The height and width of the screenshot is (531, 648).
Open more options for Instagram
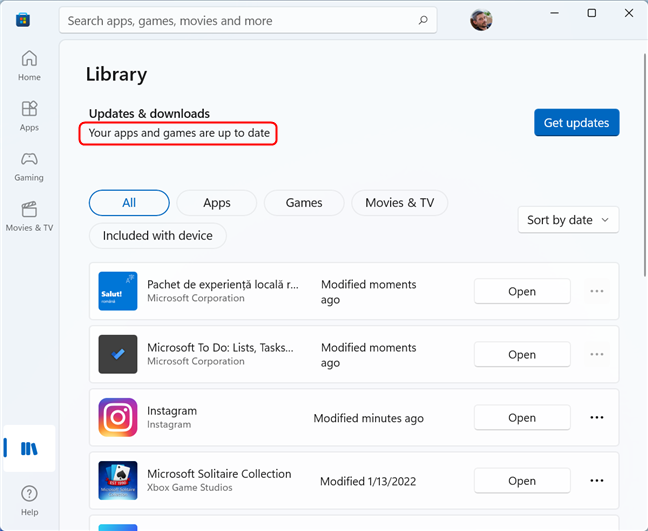pyautogui.click(x=596, y=418)
